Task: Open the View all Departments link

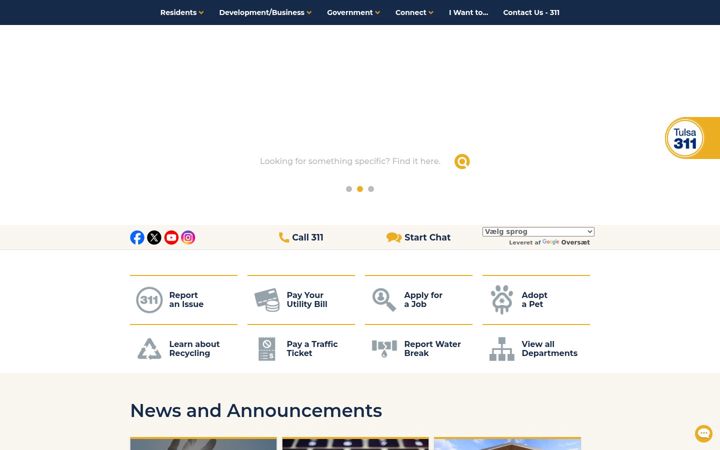Action: point(549,349)
